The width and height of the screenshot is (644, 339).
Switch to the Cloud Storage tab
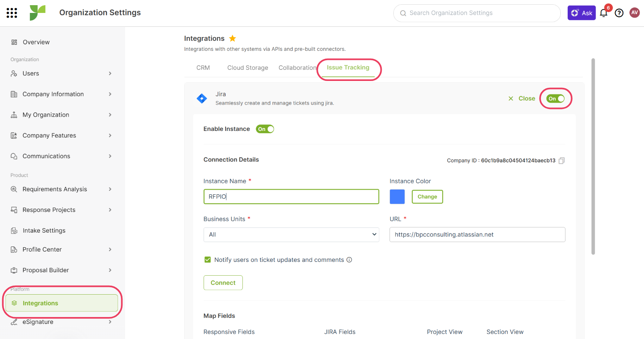(248, 68)
